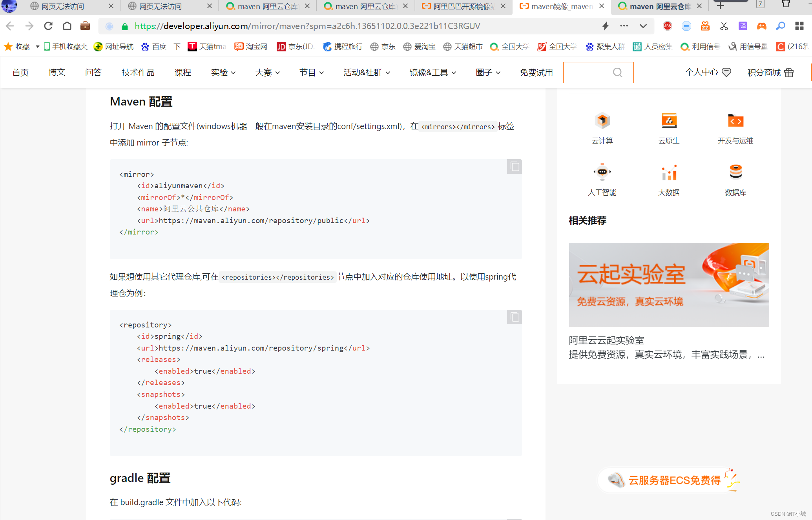
Task: Open the address bar history chevron
Action: click(643, 26)
